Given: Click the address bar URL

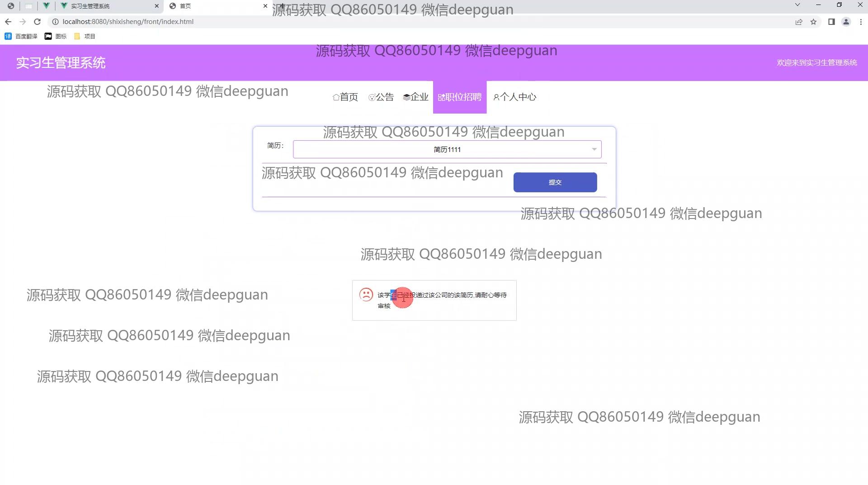Looking at the screenshot, I should (128, 22).
